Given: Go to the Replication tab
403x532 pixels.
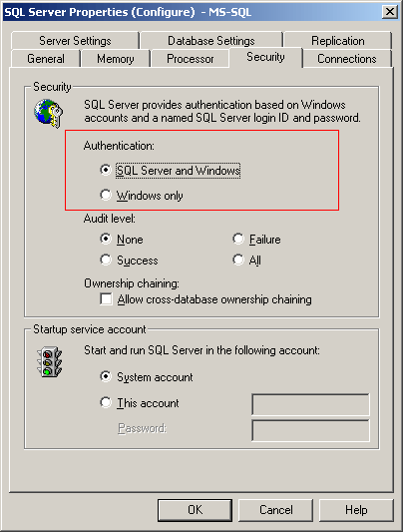Looking at the screenshot, I should tap(338, 41).
